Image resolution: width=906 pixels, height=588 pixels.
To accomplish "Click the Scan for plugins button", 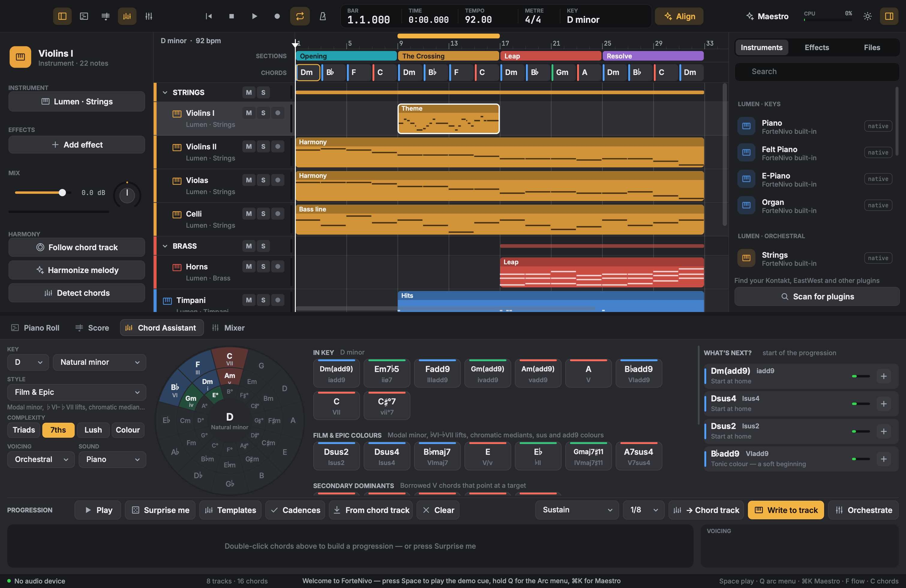I will click(x=817, y=296).
